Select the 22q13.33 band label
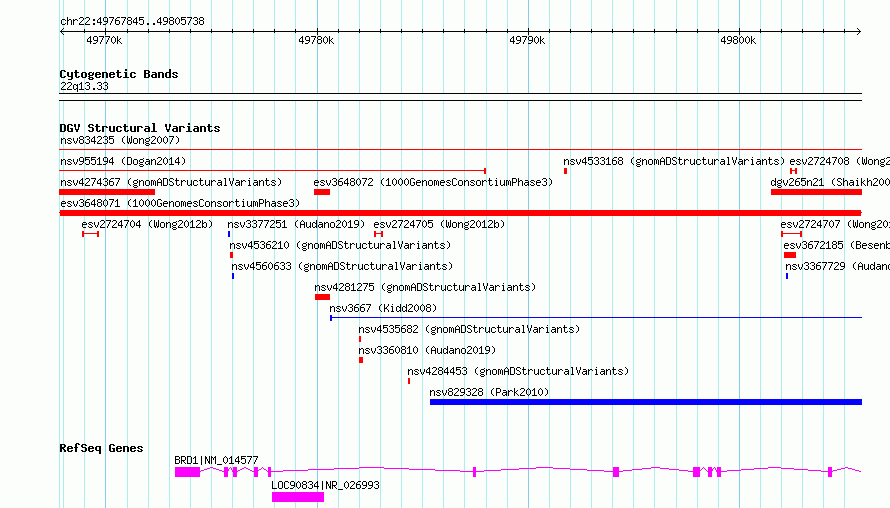This screenshot has width=890, height=508. click(x=84, y=86)
